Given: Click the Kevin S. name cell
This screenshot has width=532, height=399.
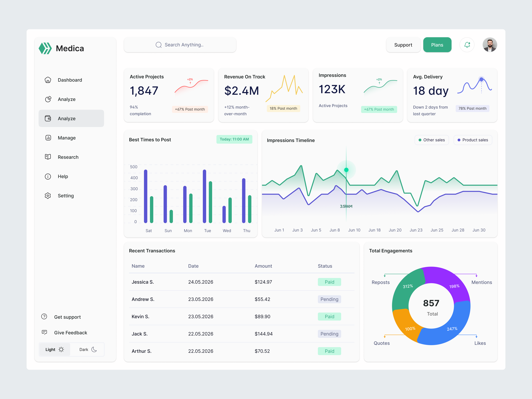Looking at the screenshot, I should point(140,317).
